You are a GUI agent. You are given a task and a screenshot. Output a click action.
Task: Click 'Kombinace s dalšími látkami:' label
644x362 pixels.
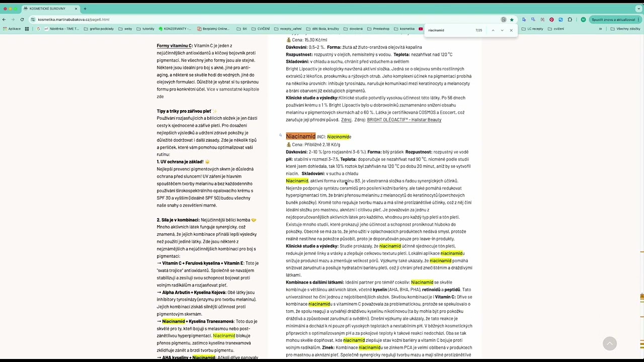(x=315, y=283)
